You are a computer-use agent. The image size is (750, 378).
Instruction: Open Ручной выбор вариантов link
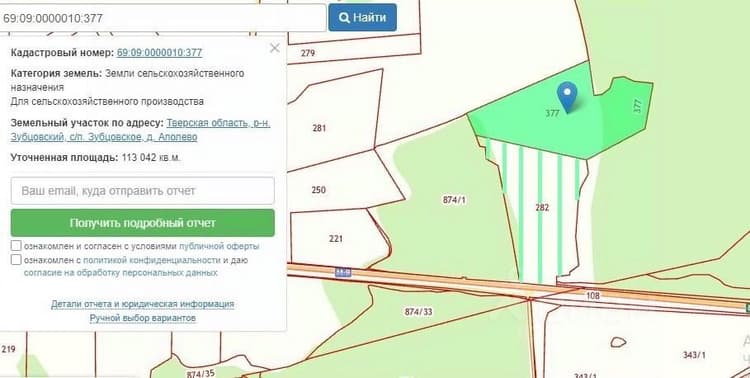point(143,318)
